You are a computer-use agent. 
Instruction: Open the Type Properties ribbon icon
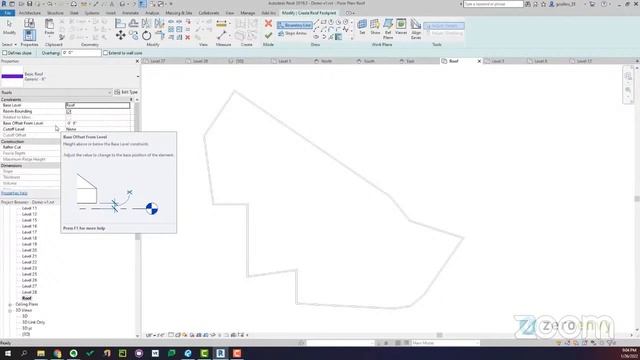point(29,23)
